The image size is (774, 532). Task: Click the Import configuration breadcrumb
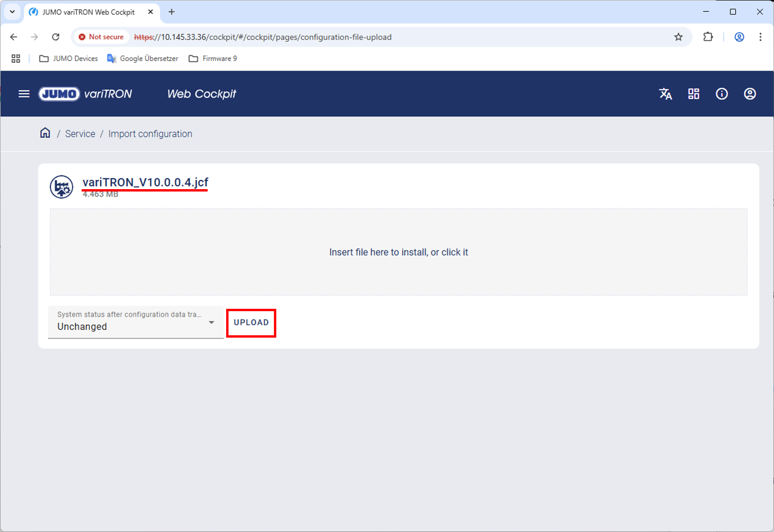click(150, 134)
